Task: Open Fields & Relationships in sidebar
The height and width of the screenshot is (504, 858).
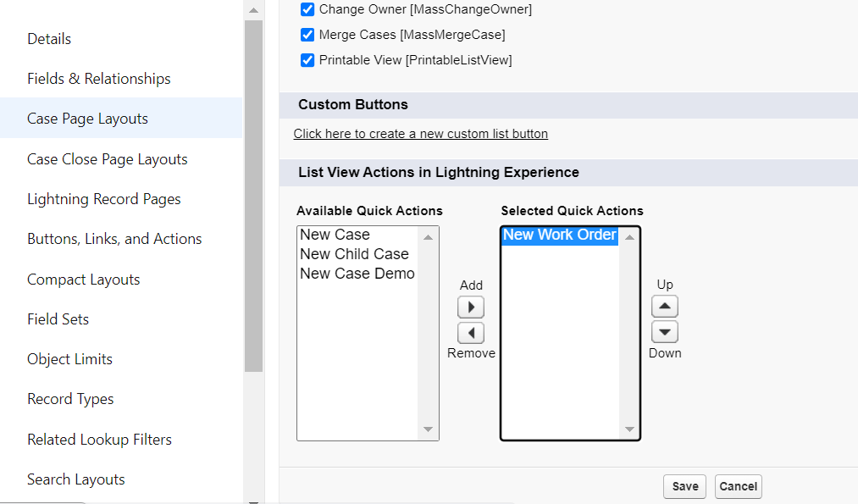Action: click(99, 79)
